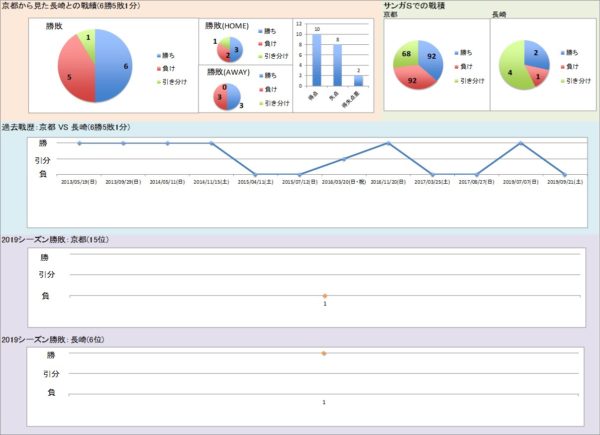The width and height of the screenshot is (600, 435).
Task: Click the 引き分け legend entry of the 京都 stadium pie
Action: coord(469,81)
